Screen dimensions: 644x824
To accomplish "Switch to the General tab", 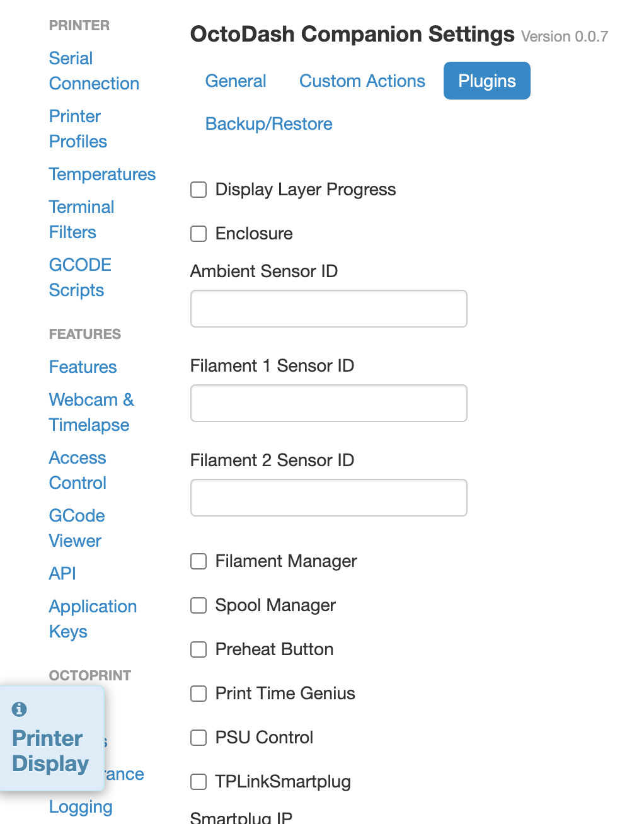I will [235, 81].
